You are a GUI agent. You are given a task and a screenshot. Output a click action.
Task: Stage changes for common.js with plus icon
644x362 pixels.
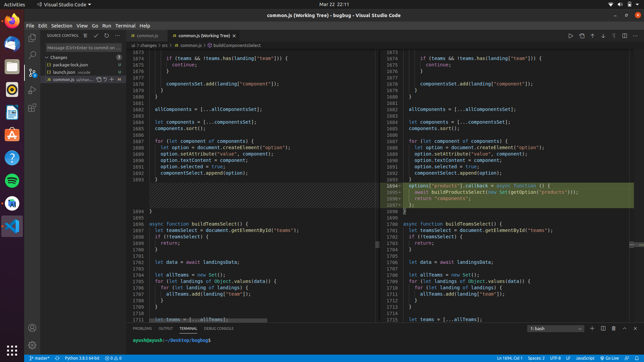point(112,79)
